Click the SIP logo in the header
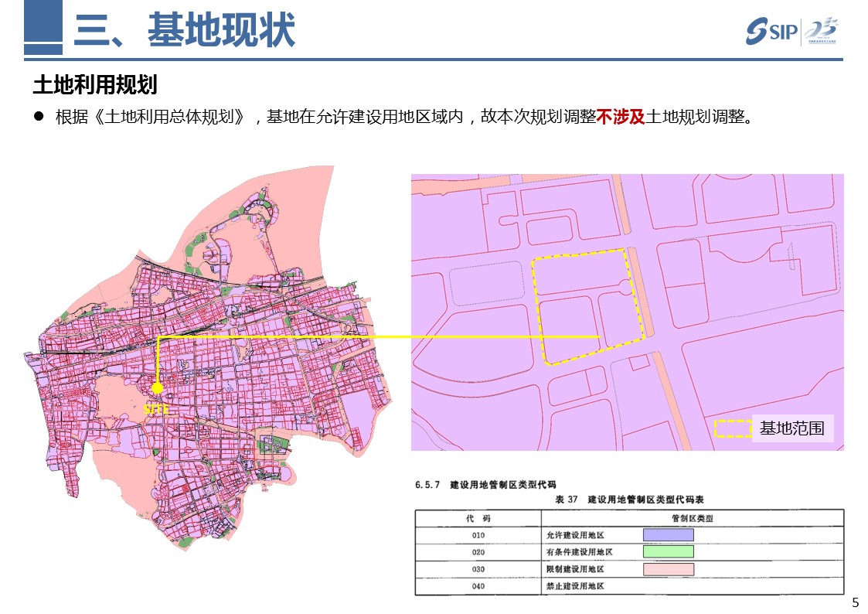Screen dimensions: 868x614 click(771, 31)
